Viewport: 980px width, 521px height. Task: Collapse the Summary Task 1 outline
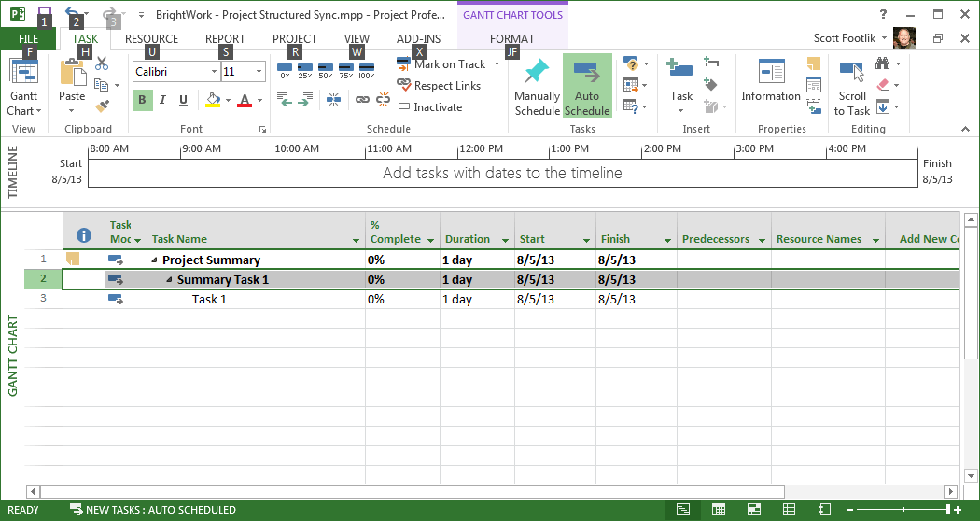[170, 280]
